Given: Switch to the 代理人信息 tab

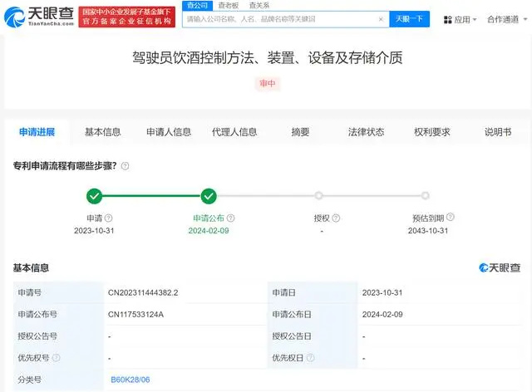Looking at the screenshot, I should click(x=234, y=132).
